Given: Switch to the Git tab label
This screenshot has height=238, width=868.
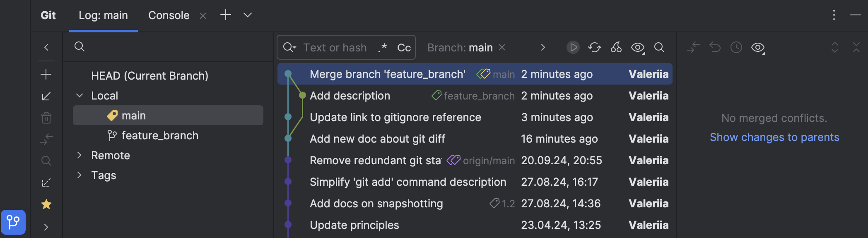Looking at the screenshot, I should [48, 15].
